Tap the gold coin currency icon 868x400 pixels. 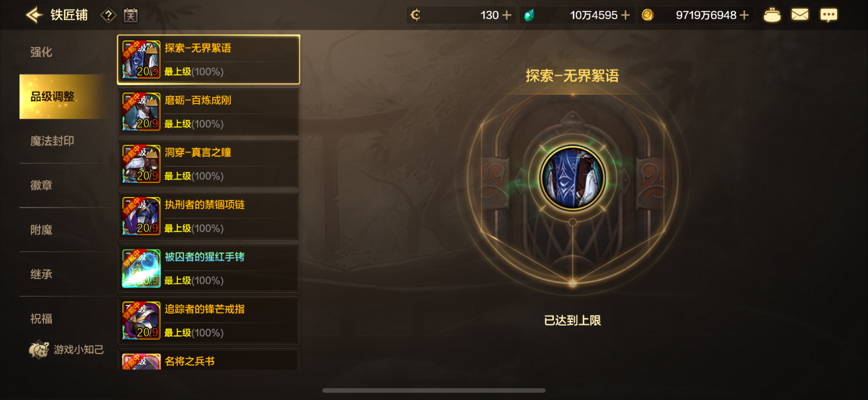pyautogui.click(x=647, y=15)
